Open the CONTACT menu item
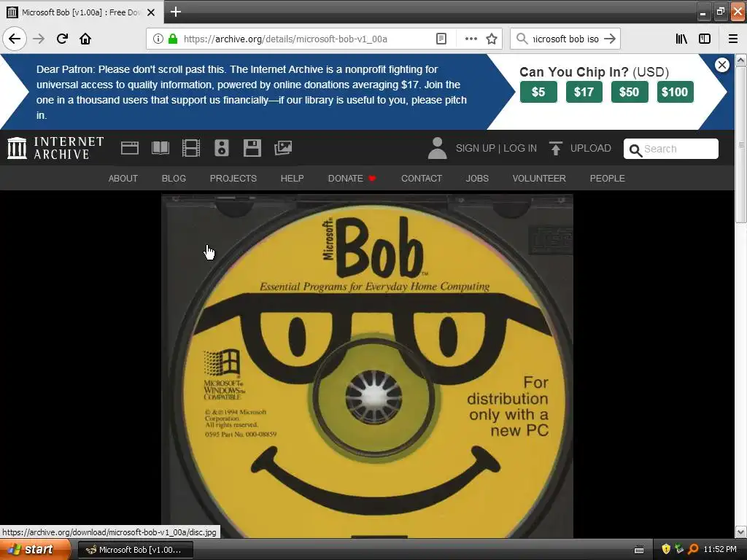 pos(422,179)
